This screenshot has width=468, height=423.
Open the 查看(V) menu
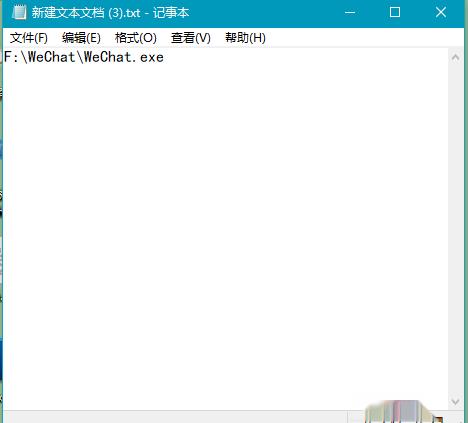pos(191,38)
